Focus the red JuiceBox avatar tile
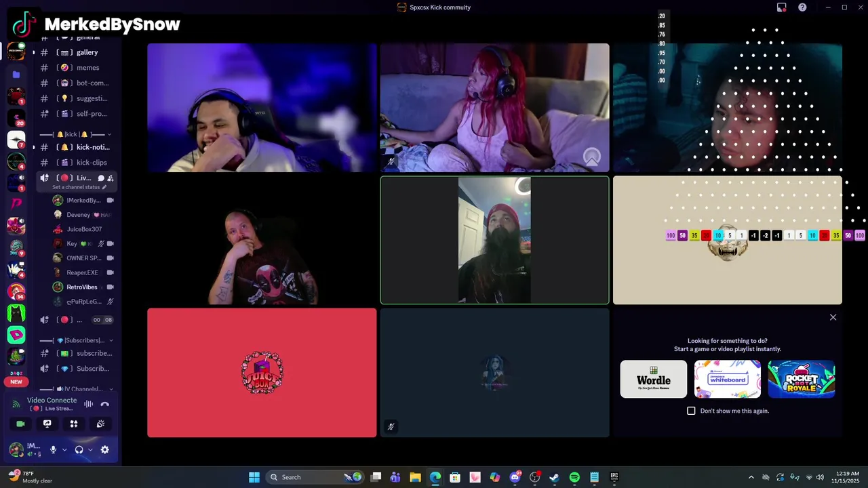 click(x=262, y=373)
